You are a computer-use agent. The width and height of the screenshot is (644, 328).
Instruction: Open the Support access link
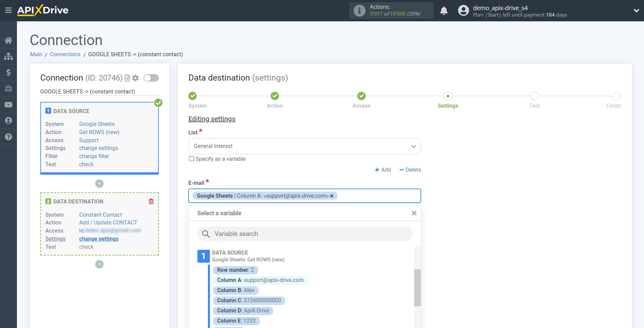point(89,140)
